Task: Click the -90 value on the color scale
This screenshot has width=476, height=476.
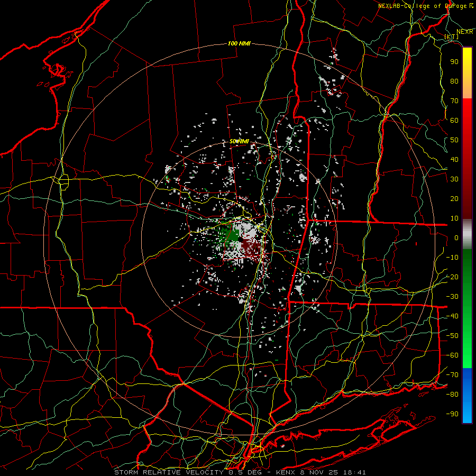Action: click(x=452, y=414)
